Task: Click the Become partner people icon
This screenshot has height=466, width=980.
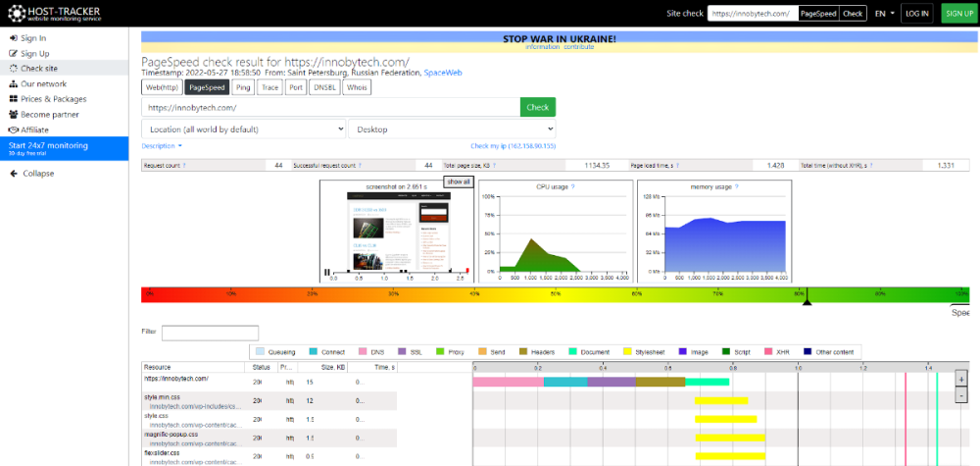Action: [13, 114]
